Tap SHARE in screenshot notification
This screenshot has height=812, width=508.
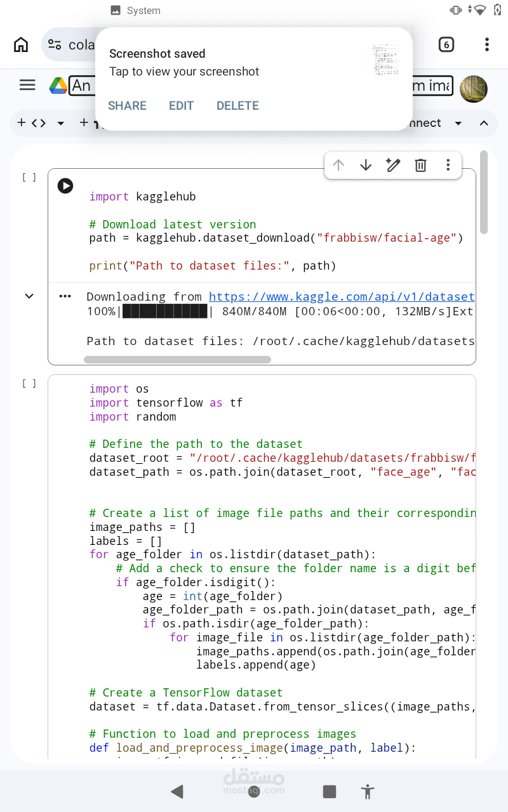tap(127, 106)
